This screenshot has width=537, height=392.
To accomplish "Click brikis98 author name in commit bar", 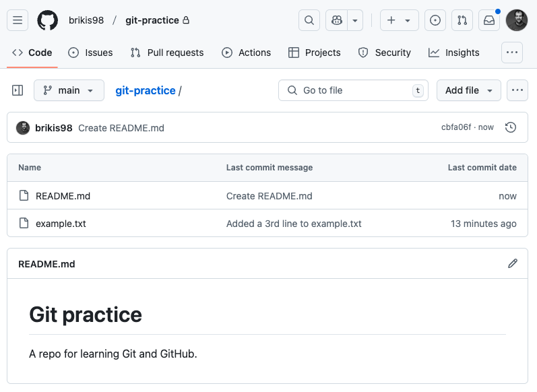I will coord(54,128).
